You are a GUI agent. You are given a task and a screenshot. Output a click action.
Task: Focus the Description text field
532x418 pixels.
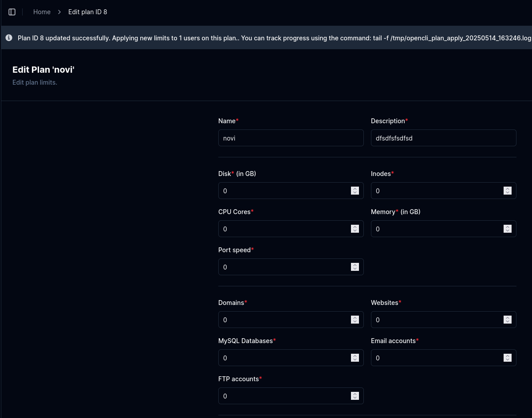pyautogui.click(x=443, y=138)
